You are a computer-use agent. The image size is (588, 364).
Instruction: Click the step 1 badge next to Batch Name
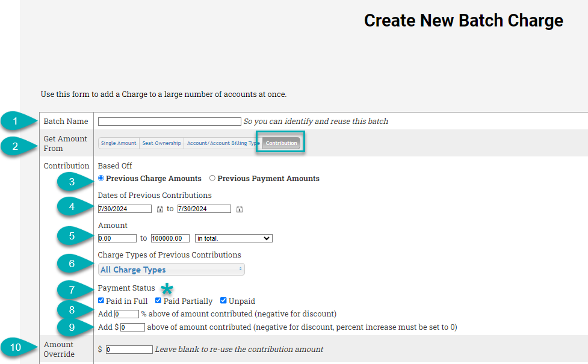tap(14, 121)
